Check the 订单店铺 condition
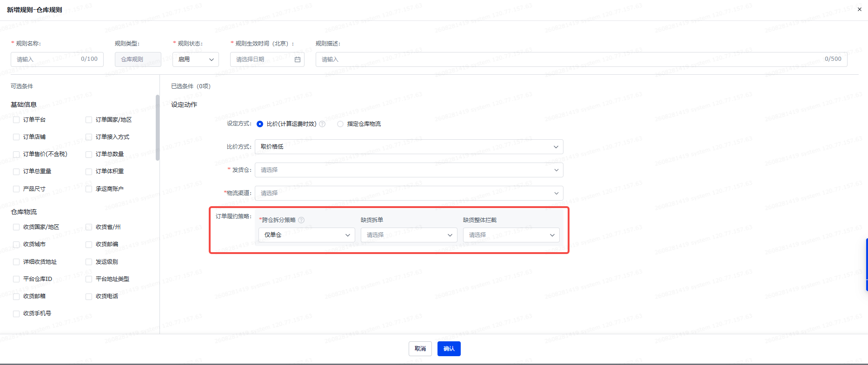Viewport: 868px width, 365px height. [x=16, y=137]
